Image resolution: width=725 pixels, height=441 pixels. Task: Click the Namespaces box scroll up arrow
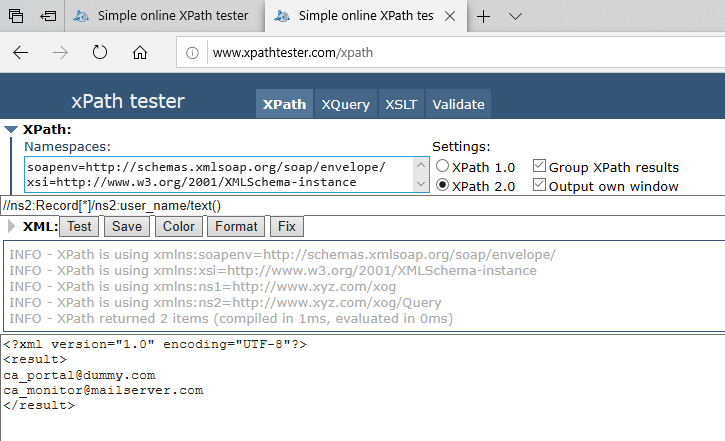421,165
